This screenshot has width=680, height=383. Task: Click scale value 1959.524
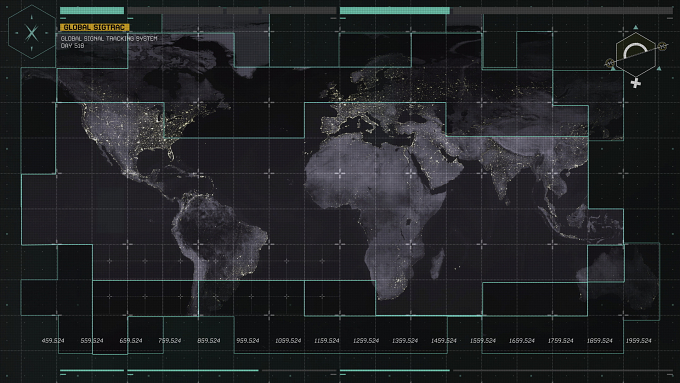click(x=638, y=340)
